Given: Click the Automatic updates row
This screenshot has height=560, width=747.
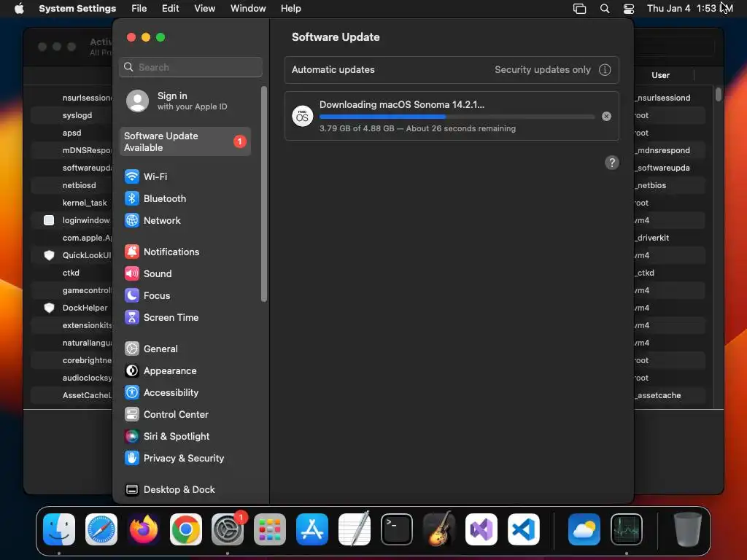Looking at the screenshot, I should (452, 70).
